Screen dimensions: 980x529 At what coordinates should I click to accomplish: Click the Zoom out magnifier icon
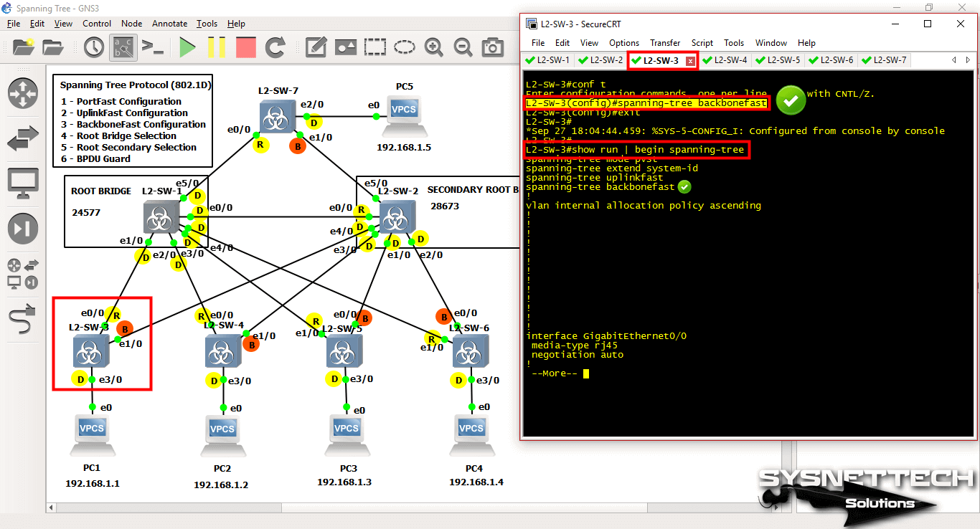463,48
